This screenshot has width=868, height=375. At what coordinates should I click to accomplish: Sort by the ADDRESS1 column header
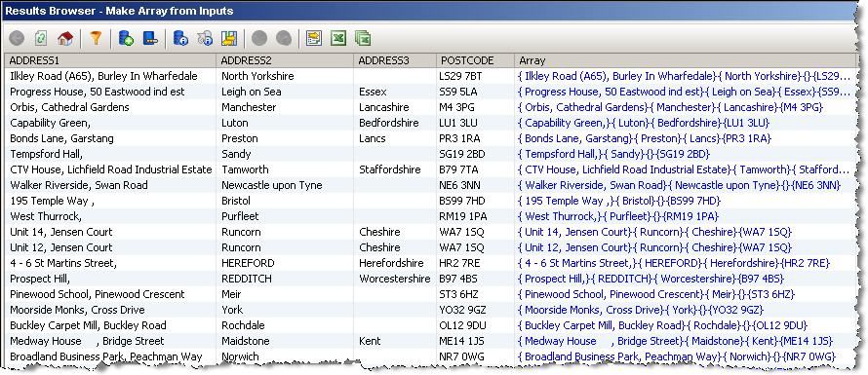(x=110, y=60)
